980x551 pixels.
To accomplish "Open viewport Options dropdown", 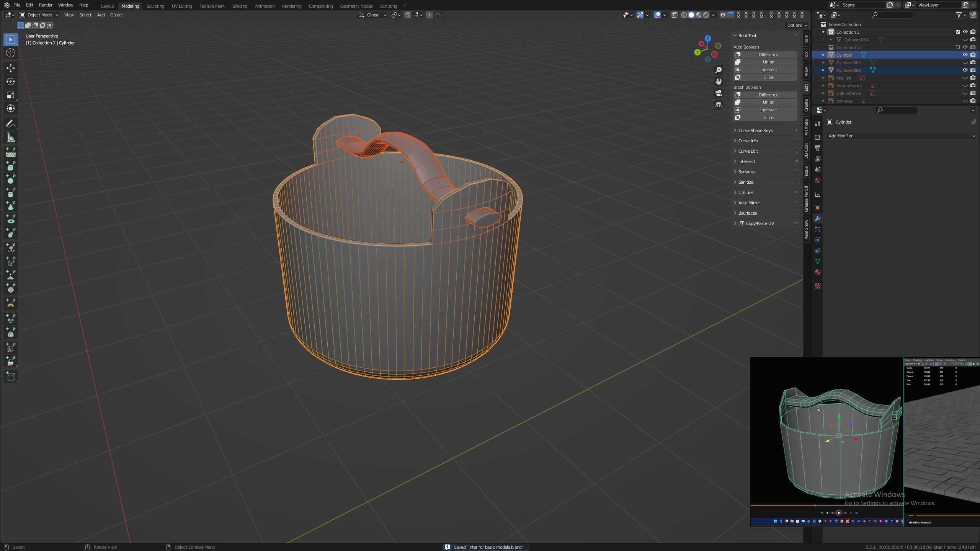I will click(797, 25).
